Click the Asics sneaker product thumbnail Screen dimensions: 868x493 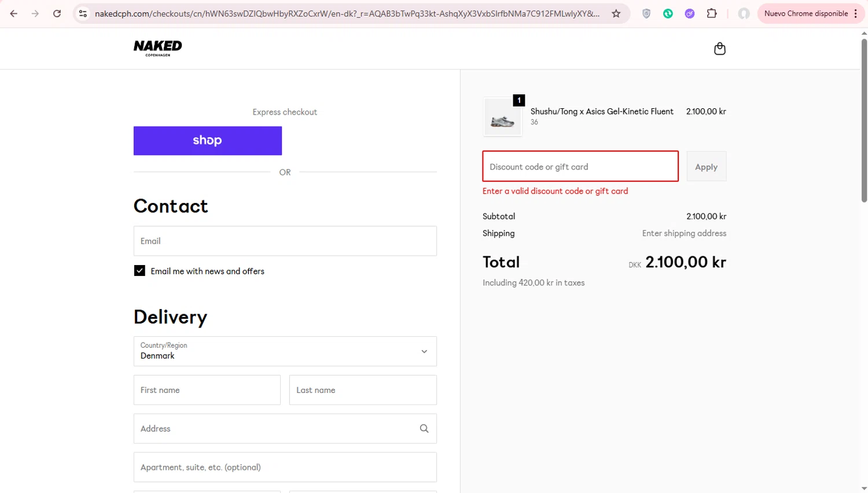[502, 117]
